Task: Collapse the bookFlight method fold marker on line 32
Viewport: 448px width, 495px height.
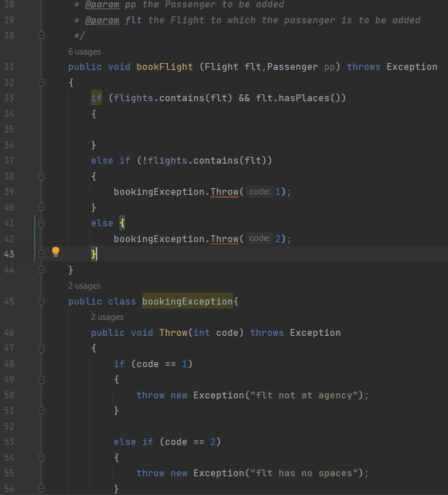Action: tap(42, 83)
